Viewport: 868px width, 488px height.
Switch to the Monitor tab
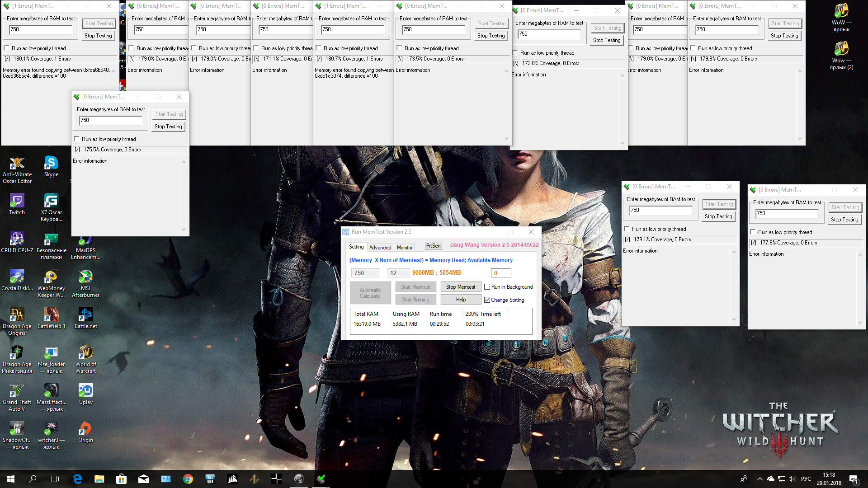[x=405, y=247]
